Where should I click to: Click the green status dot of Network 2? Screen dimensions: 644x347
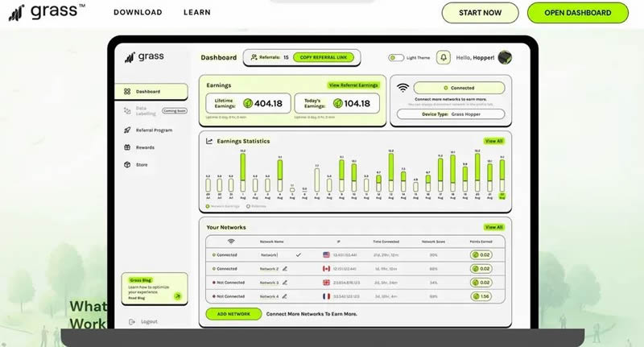(x=213, y=269)
